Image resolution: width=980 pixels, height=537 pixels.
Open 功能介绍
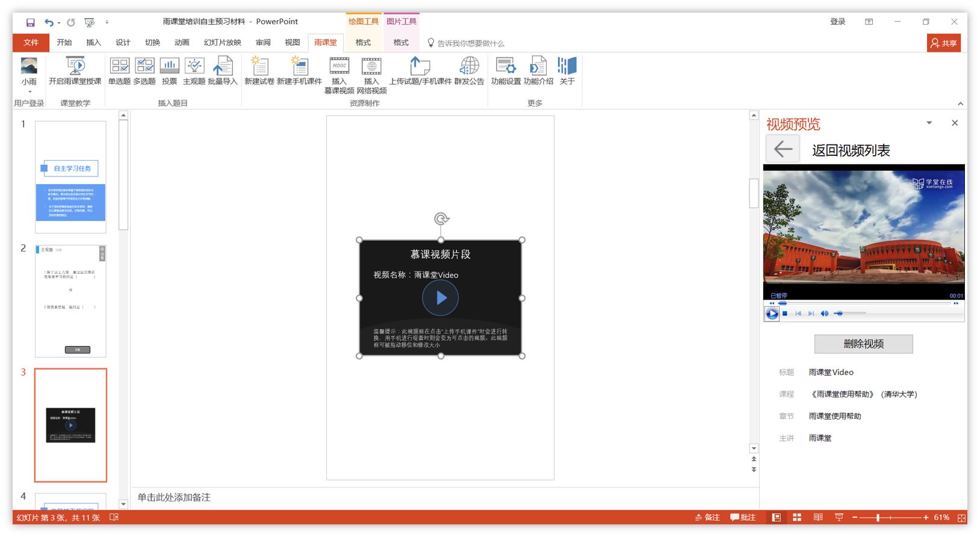(x=538, y=72)
